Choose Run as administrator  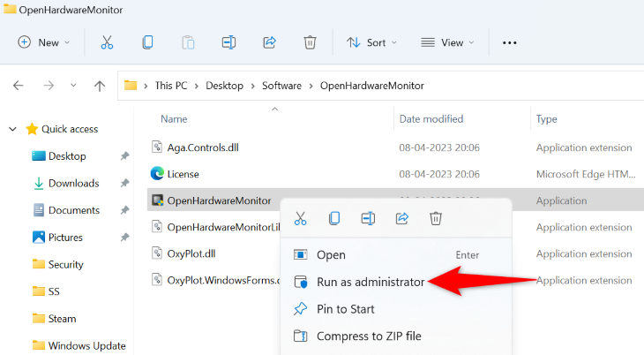point(396,282)
